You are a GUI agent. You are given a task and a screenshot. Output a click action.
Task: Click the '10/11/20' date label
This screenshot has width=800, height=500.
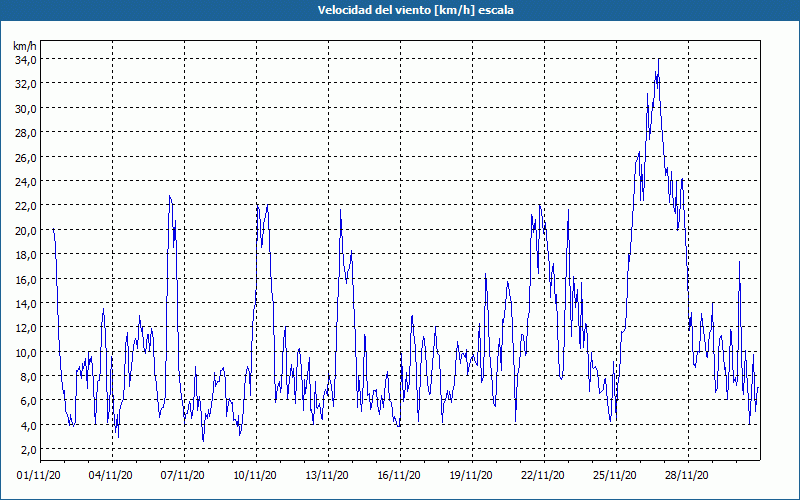[x=255, y=476]
